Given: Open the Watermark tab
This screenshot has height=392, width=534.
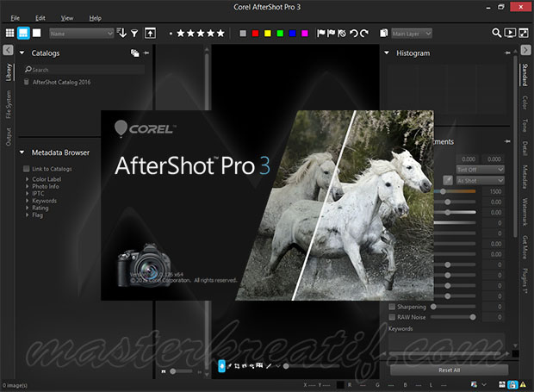Looking at the screenshot, I should tap(525, 212).
